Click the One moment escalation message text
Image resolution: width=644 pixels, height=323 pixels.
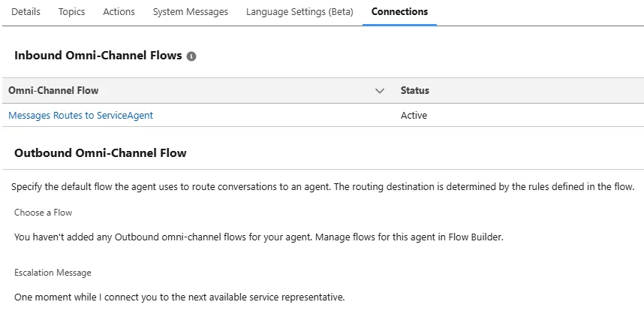tap(179, 297)
